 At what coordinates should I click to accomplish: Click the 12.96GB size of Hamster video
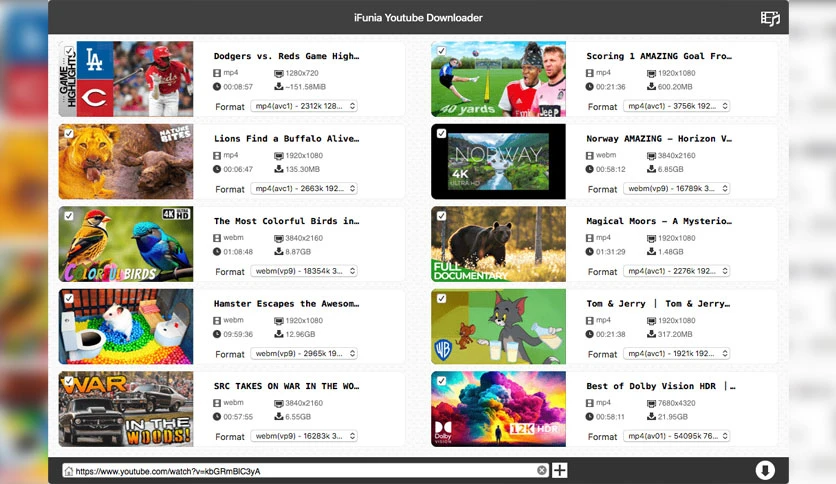tap(300, 334)
